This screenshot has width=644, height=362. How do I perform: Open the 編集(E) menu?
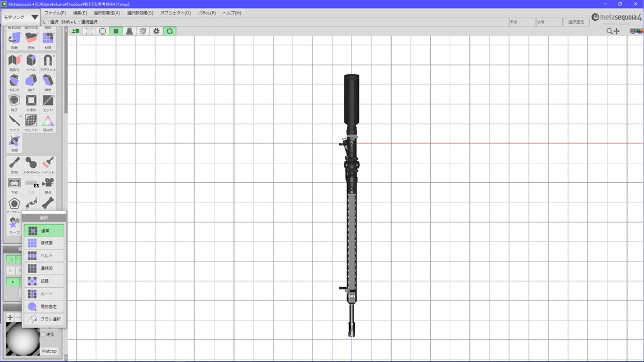[80, 13]
